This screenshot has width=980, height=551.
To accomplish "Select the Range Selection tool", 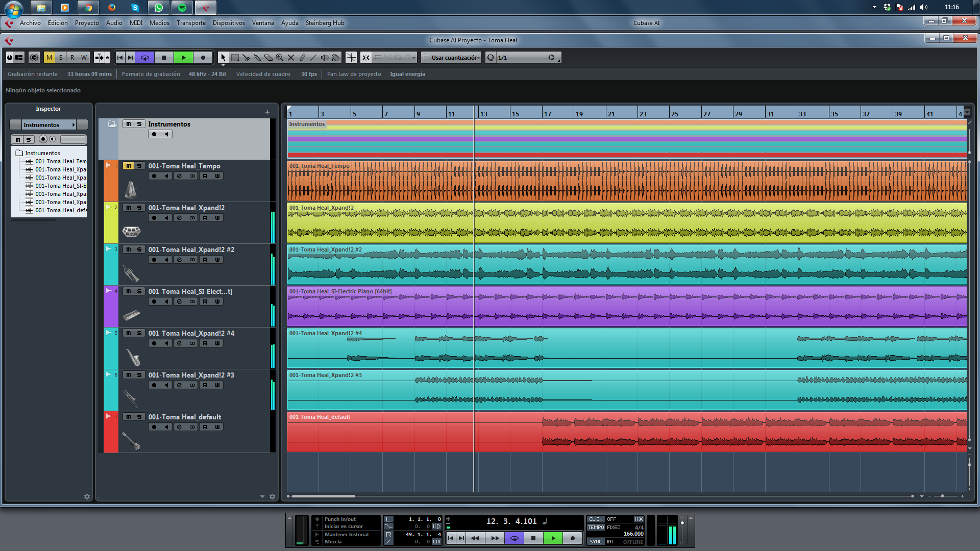I will 235,58.
